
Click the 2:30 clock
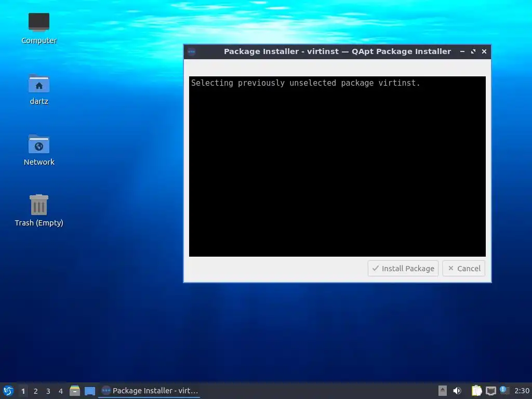pyautogui.click(x=522, y=391)
